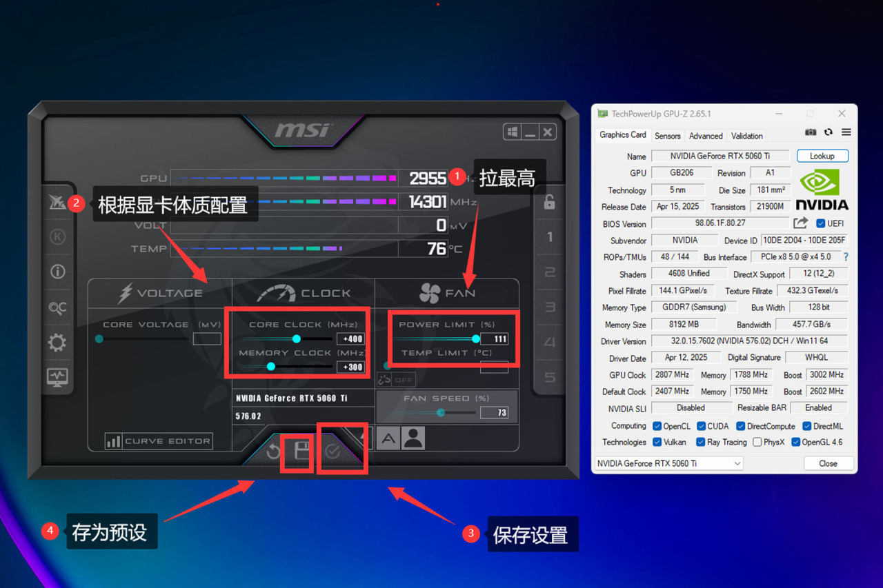Screen dimensions: 883x588
Task: Reset settings with the circular arrow icon
Action: pyautogui.click(x=274, y=452)
